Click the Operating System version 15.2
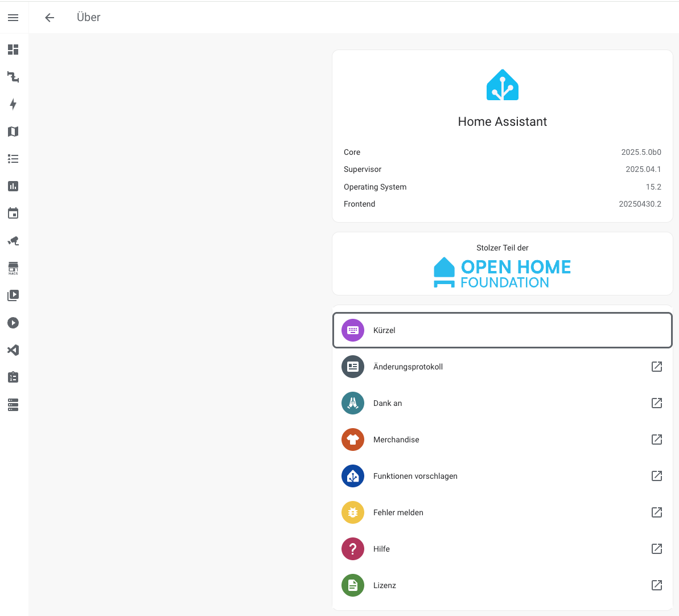The width and height of the screenshot is (679, 616). pyautogui.click(x=653, y=187)
